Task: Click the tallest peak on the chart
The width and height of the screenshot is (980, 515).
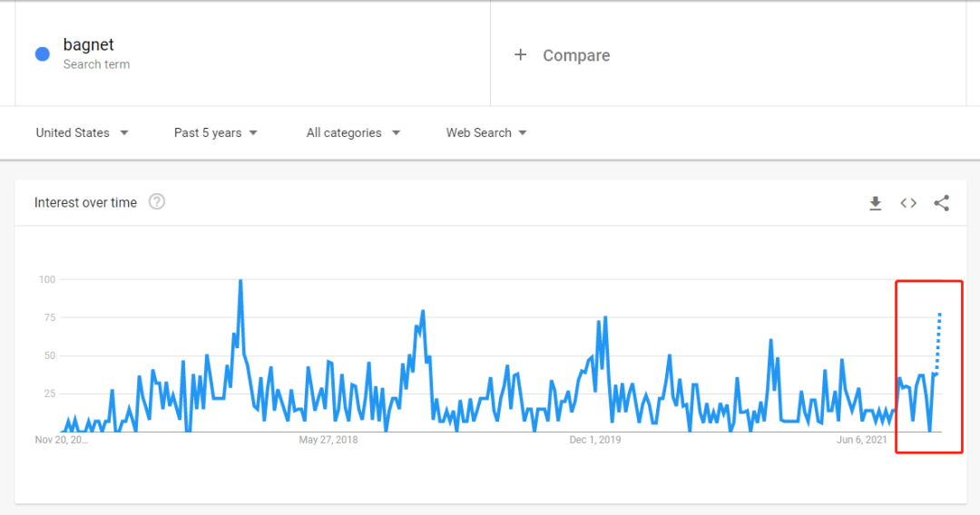Action: tap(240, 281)
